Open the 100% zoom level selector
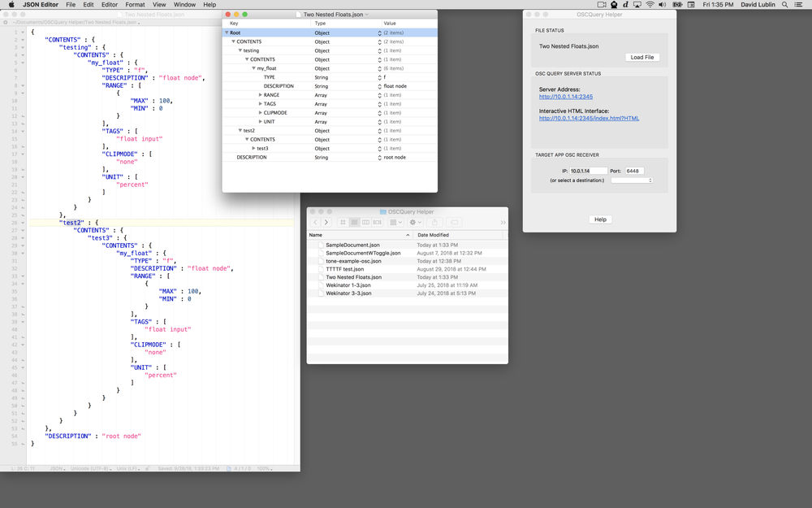 point(265,469)
